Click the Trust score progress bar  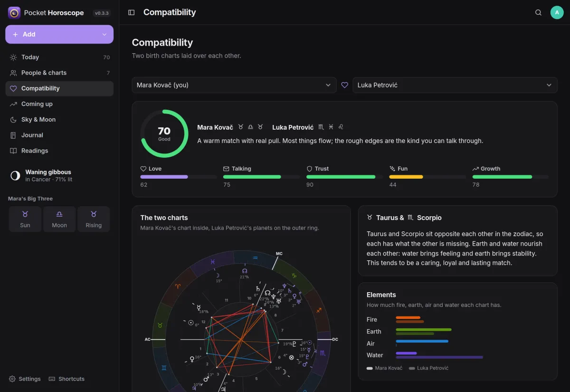pyautogui.click(x=344, y=177)
